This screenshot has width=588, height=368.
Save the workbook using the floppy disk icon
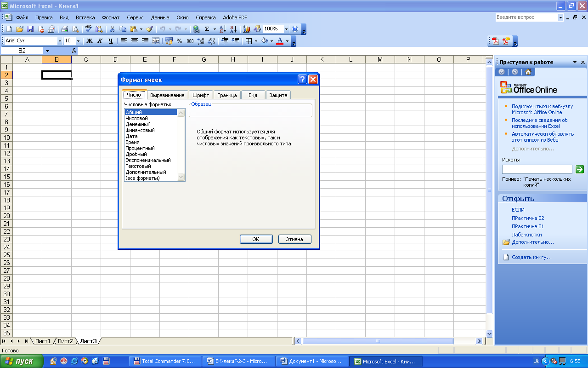coord(30,29)
